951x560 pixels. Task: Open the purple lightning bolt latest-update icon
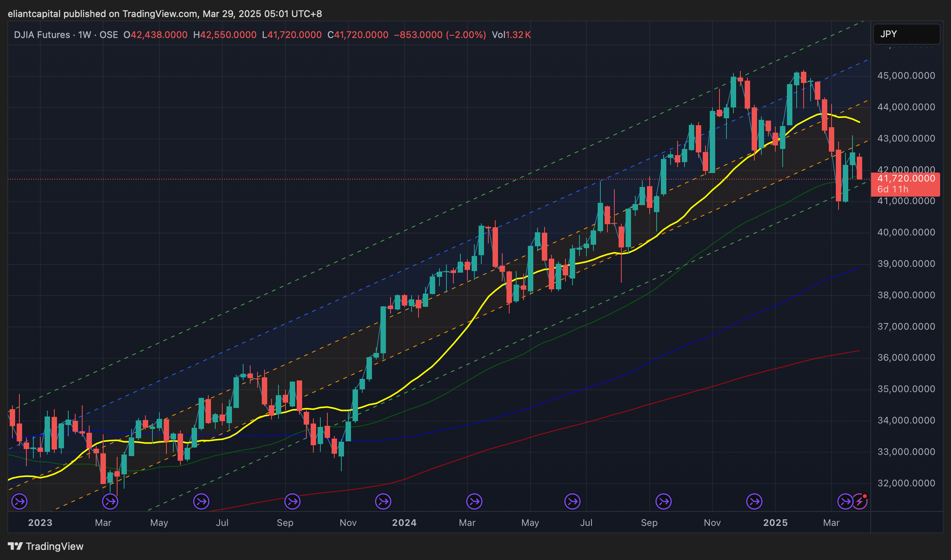860,501
